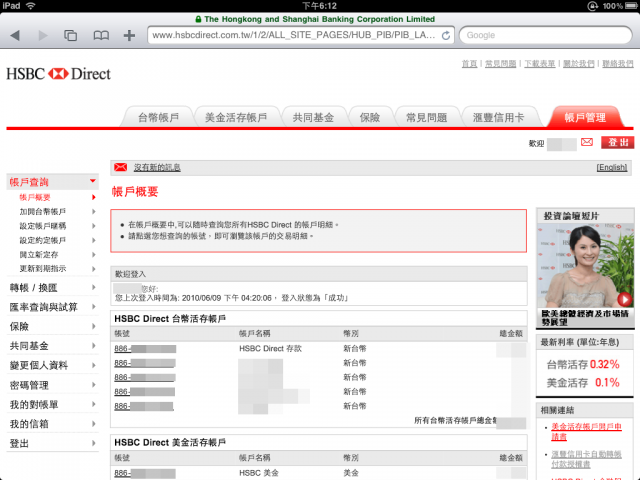Screen dimensions: 640x480
Task: Open the 常見問題 tab
Action: [x=426, y=118]
